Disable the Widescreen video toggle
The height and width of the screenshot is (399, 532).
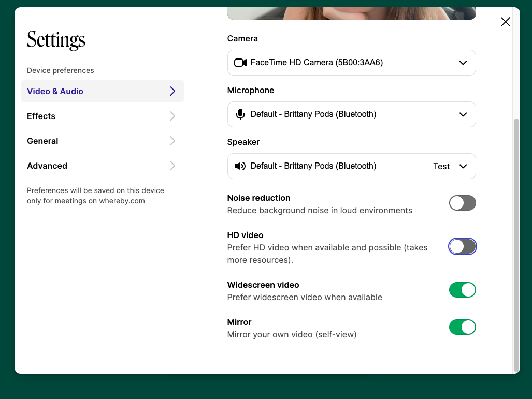(462, 290)
